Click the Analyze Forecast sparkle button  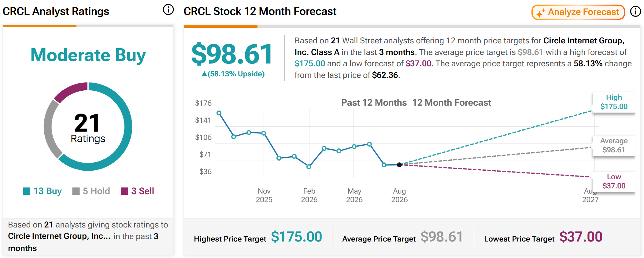tap(578, 12)
